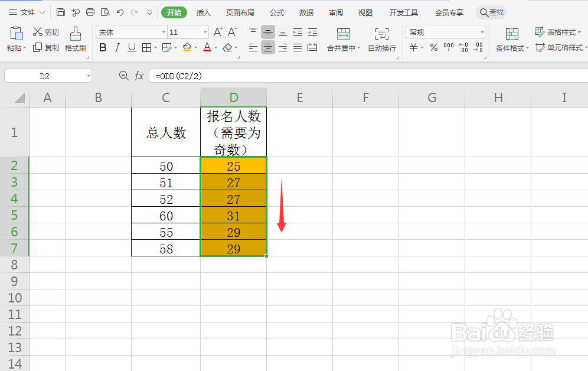588x371 pixels.
Task: Switch to 数据 tab
Action: pyautogui.click(x=306, y=13)
